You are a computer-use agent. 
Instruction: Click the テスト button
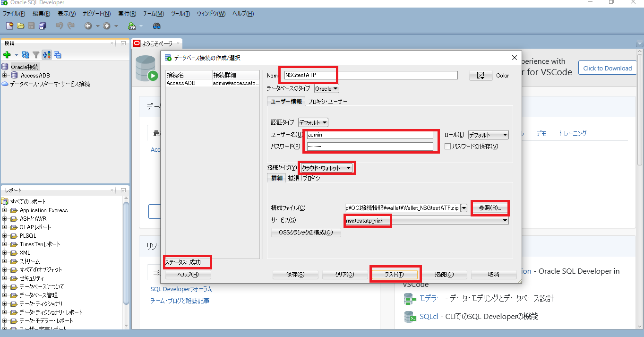(x=395, y=274)
